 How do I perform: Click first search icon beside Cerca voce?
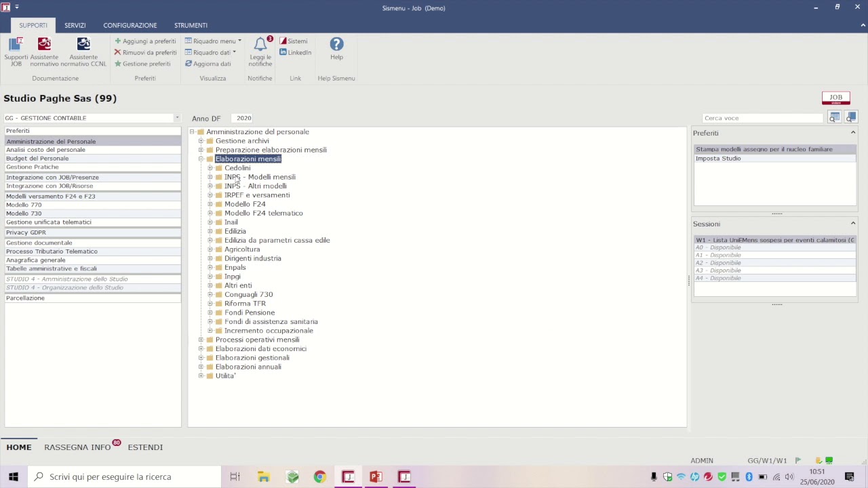point(834,117)
